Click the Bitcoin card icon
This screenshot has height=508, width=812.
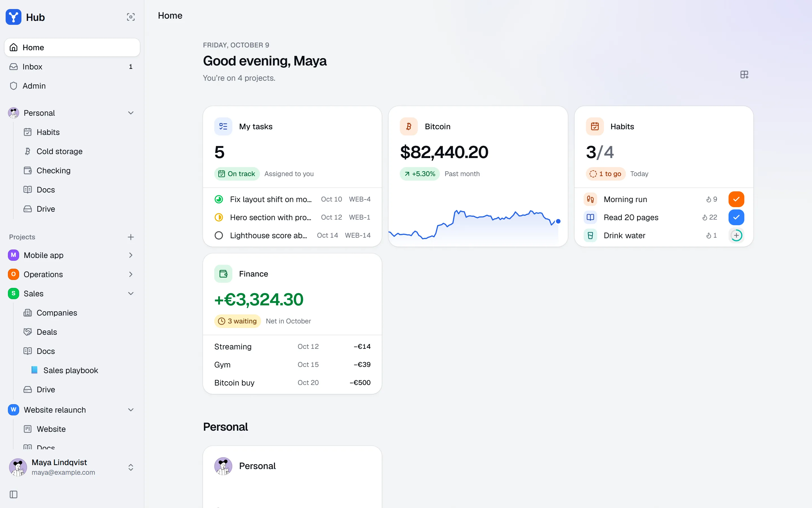pyautogui.click(x=409, y=126)
